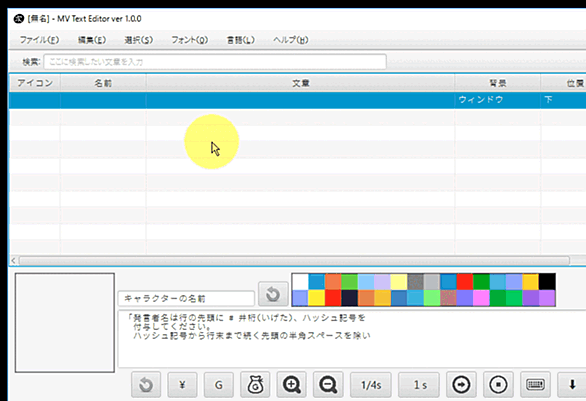Click the zoom in magnifier icon
Viewport: 586px width, 401px height.
coord(292,385)
